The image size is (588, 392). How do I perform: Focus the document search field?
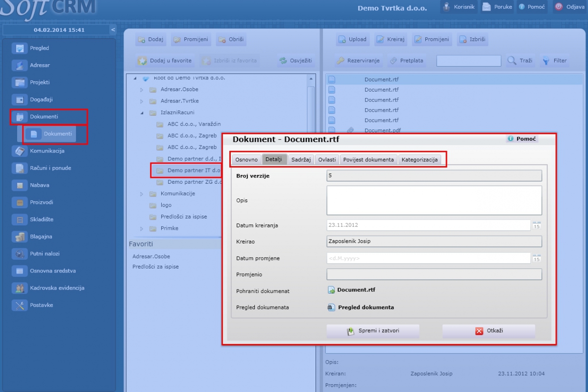[469, 61]
